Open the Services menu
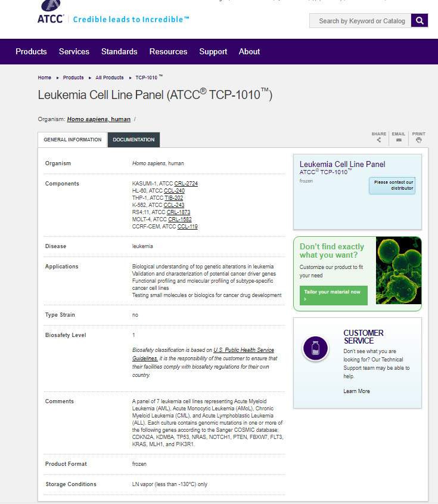 point(74,51)
